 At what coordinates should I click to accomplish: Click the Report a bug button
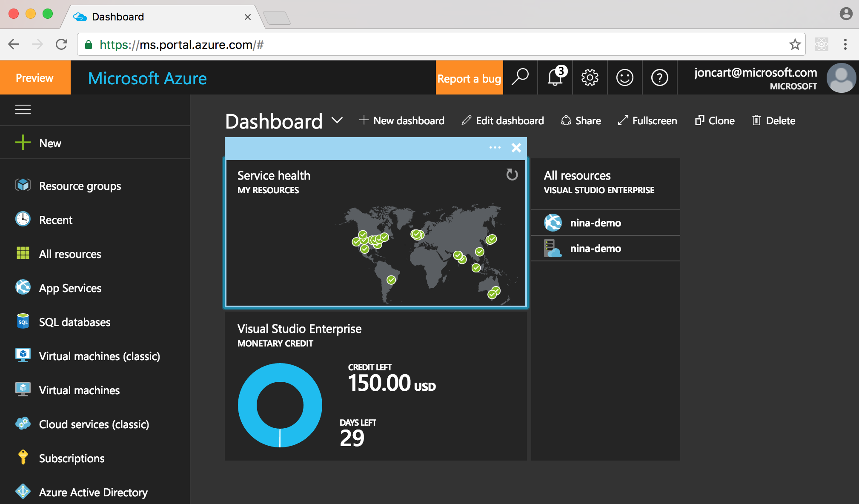click(469, 78)
